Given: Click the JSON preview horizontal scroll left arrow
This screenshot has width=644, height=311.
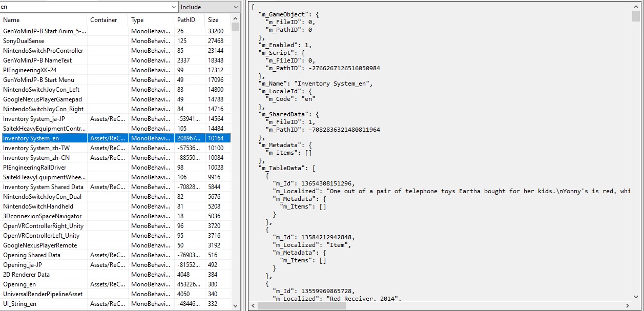Looking at the screenshot, I should tap(253, 306).
